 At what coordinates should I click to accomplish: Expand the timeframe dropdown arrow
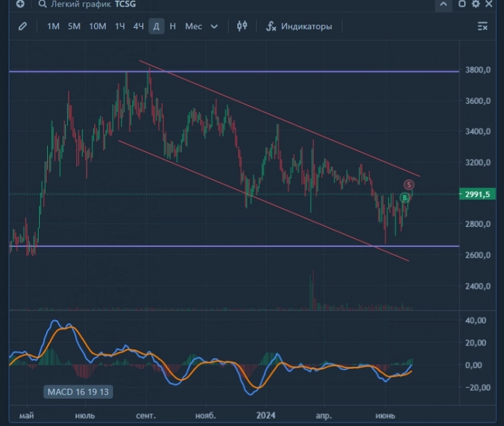click(x=214, y=27)
